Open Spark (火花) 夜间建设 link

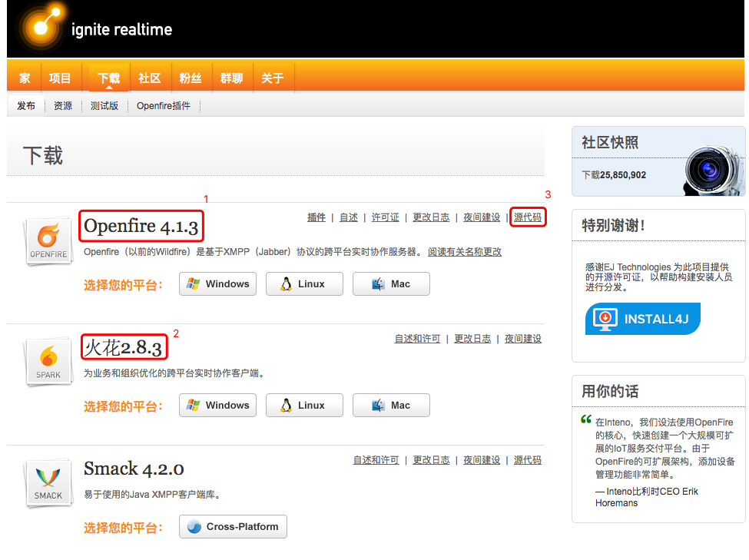coord(523,339)
